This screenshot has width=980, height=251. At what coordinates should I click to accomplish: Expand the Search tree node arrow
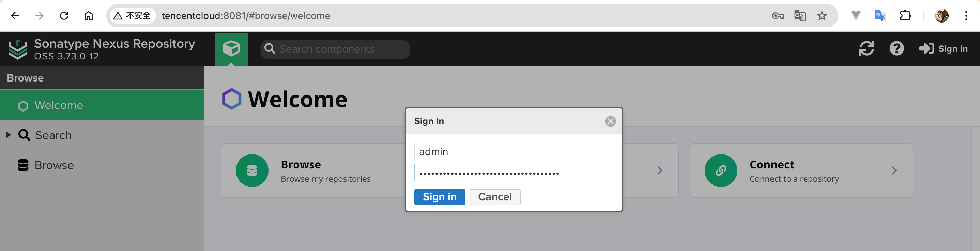[8, 135]
